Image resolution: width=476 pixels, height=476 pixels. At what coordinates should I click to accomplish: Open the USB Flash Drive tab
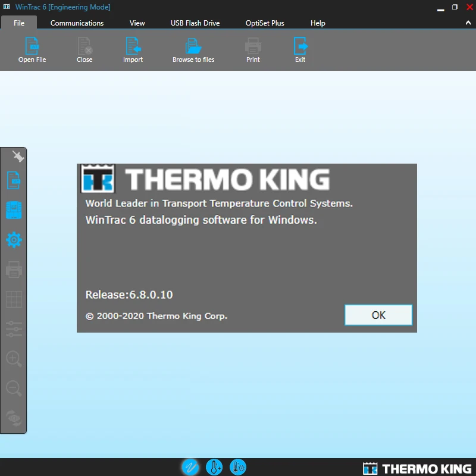click(x=195, y=23)
